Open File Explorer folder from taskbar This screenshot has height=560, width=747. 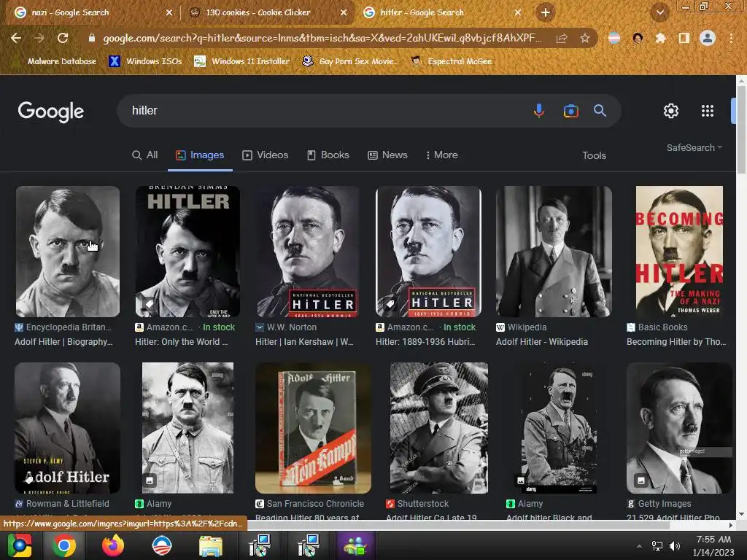210,545
